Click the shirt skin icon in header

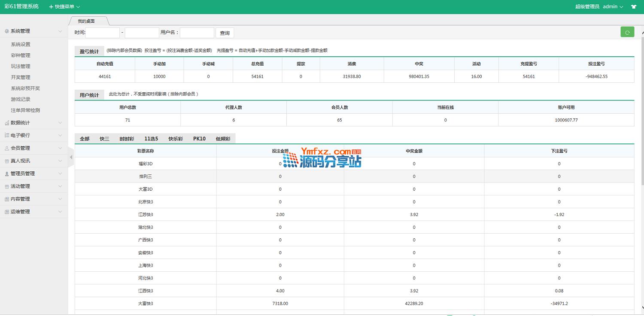[x=634, y=7]
